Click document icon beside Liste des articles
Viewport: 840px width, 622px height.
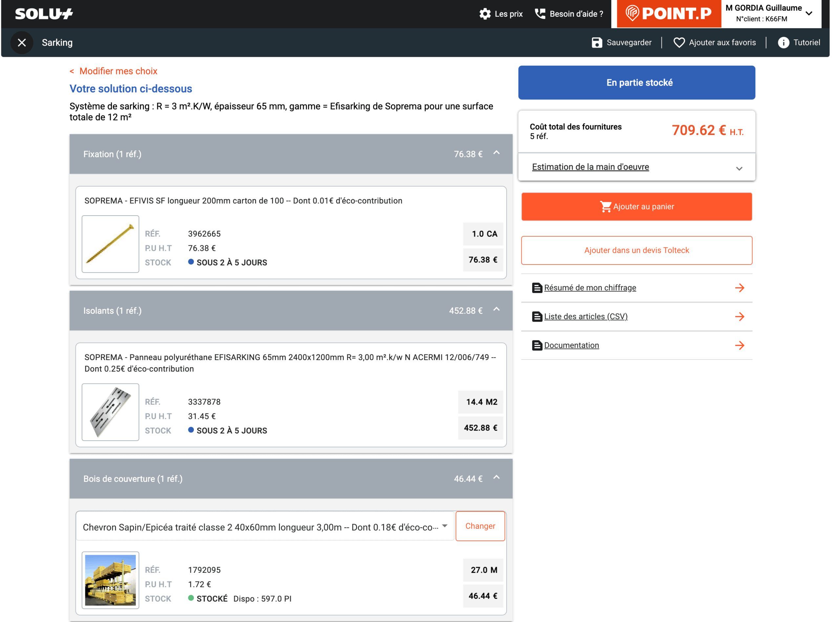537,317
